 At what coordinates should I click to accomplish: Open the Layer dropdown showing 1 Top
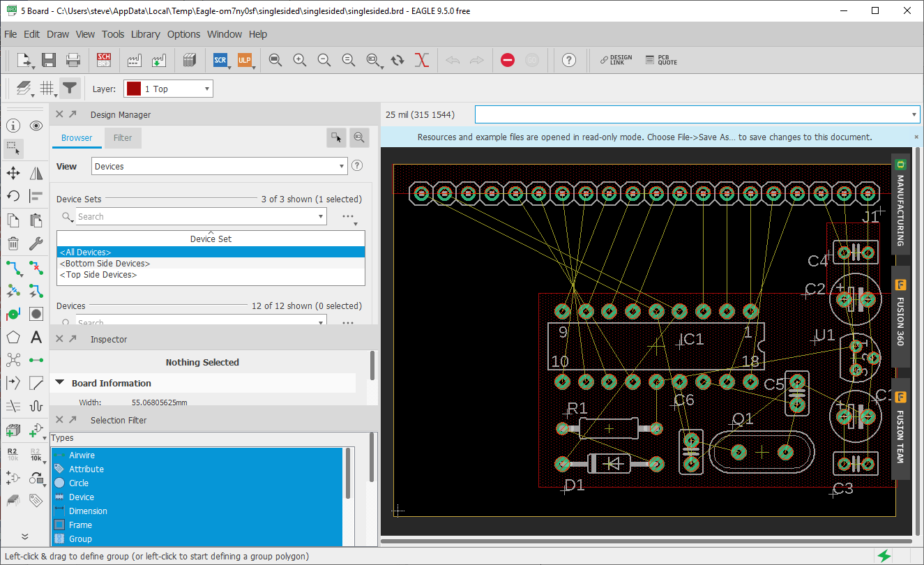point(168,89)
